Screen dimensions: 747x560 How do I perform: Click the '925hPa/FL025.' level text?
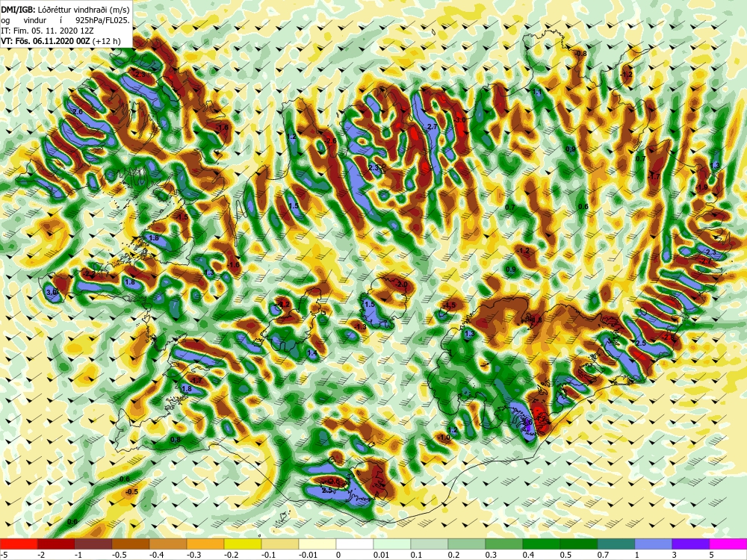click(102, 20)
